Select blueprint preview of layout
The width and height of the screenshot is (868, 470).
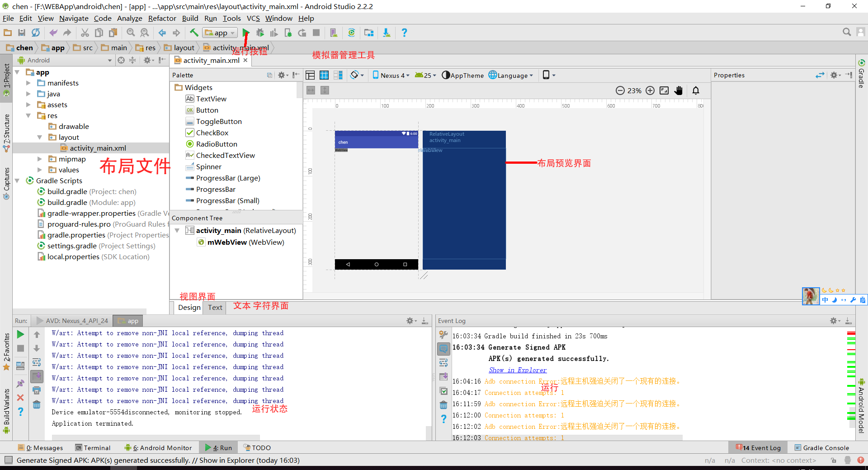(464, 200)
